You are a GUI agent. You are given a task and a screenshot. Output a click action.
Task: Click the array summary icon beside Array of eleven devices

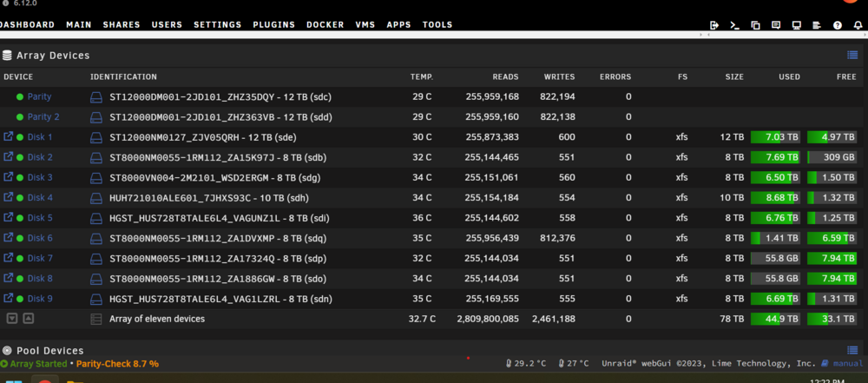click(96, 320)
